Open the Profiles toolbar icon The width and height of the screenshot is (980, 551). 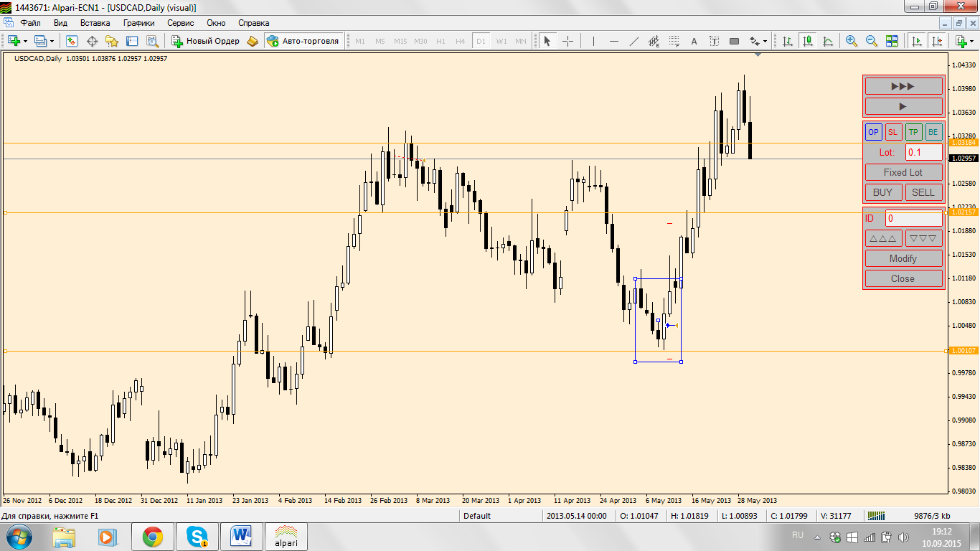click(x=40, y=41)
